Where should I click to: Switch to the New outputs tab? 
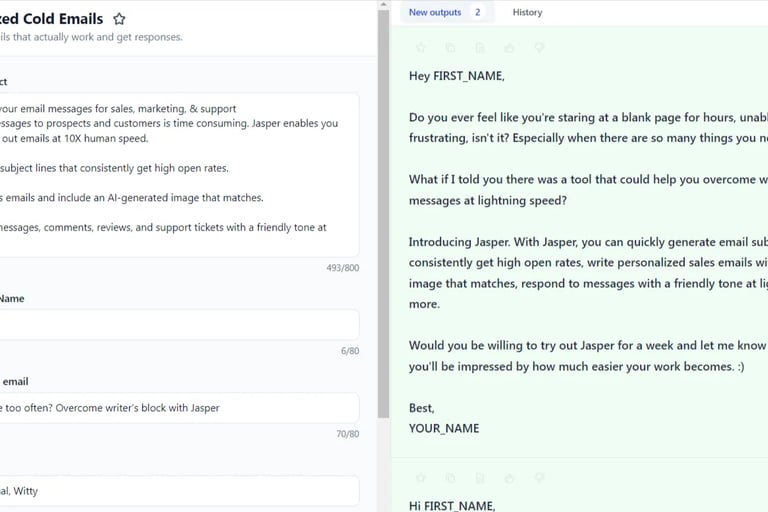pos(434,12)
